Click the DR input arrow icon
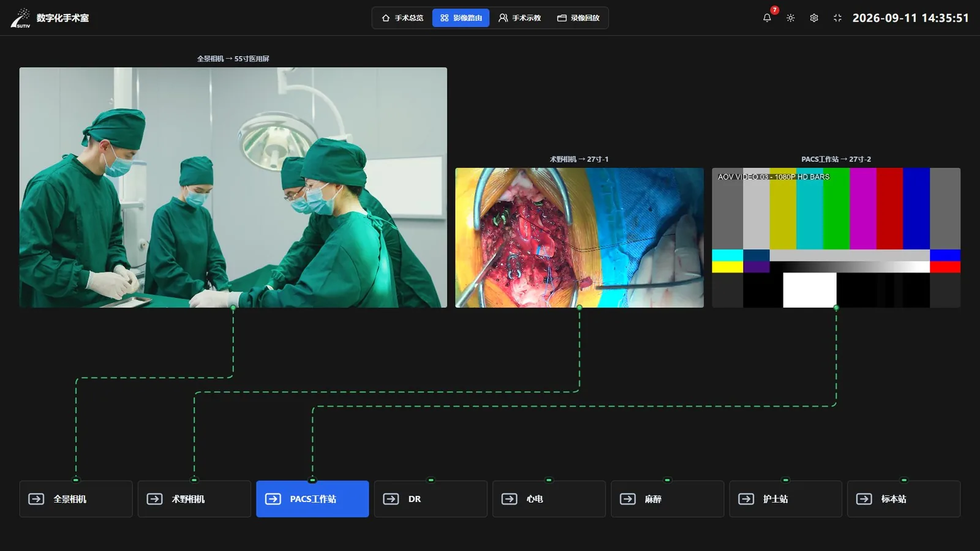This screenshot has width=980, height=551. (391, 499)
